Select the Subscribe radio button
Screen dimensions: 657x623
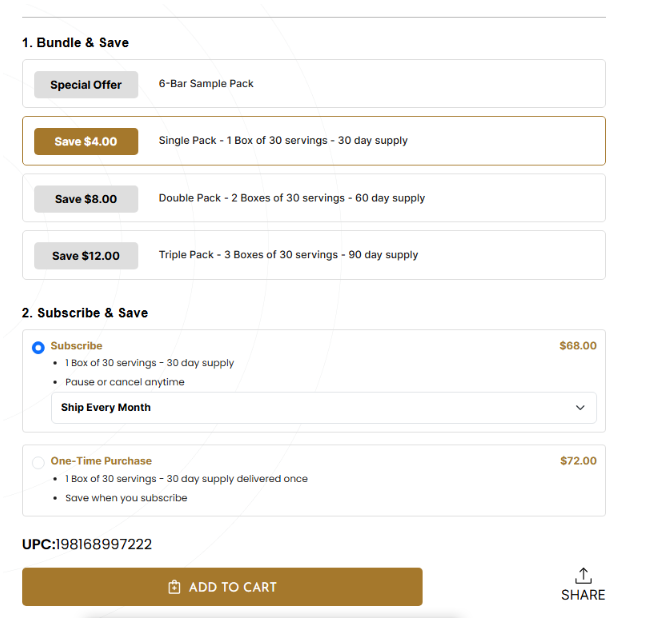38,348
